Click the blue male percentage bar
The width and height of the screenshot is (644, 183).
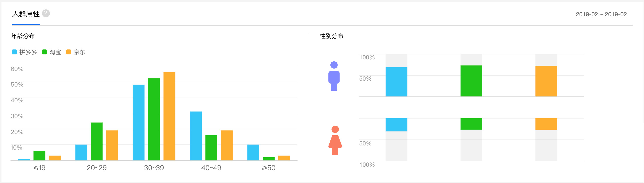396,82
